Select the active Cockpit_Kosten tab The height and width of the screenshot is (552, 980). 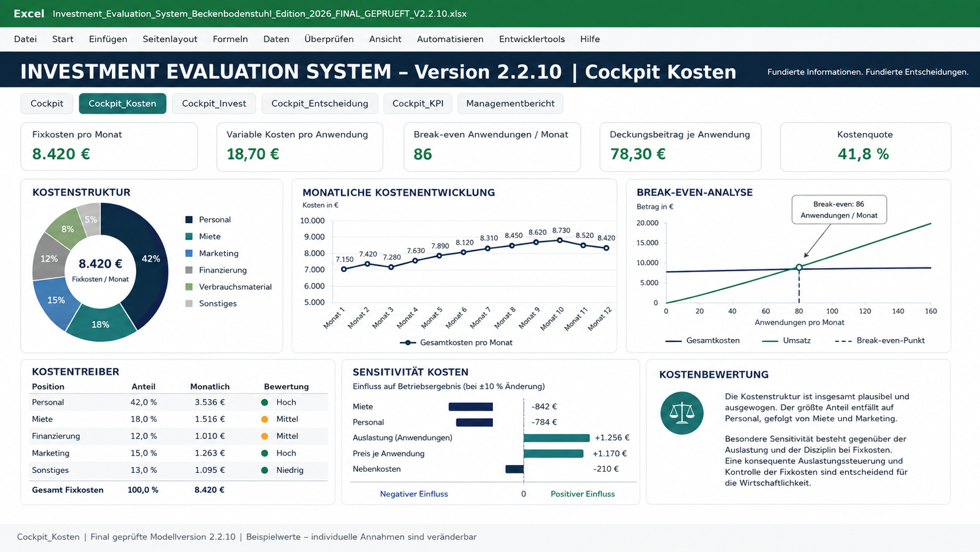click(x=122, y=104)
